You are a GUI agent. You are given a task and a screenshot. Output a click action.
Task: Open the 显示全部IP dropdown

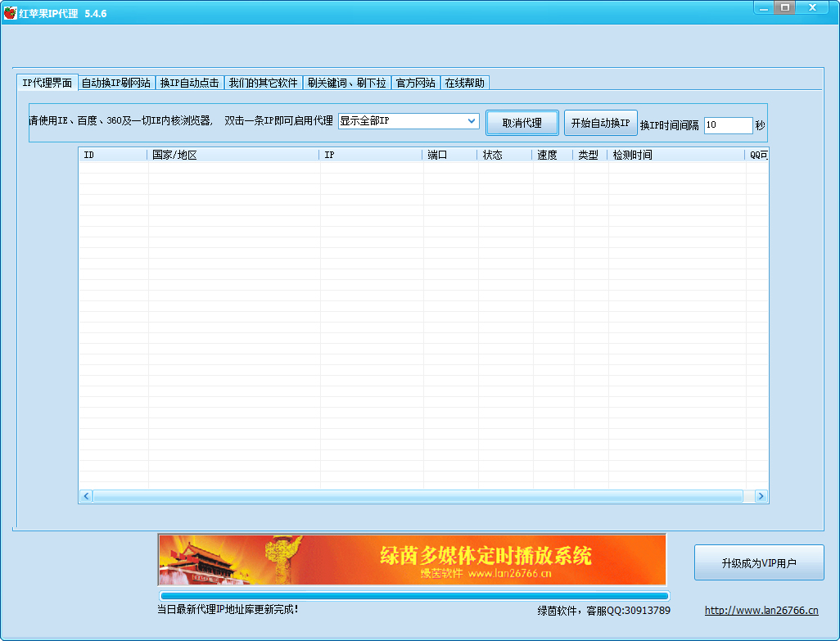pyautogui.click(x=409, y=121)
